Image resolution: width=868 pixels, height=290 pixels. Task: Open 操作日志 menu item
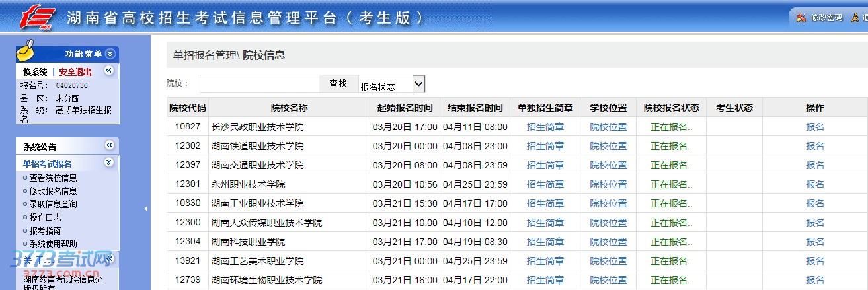point(45,217)
